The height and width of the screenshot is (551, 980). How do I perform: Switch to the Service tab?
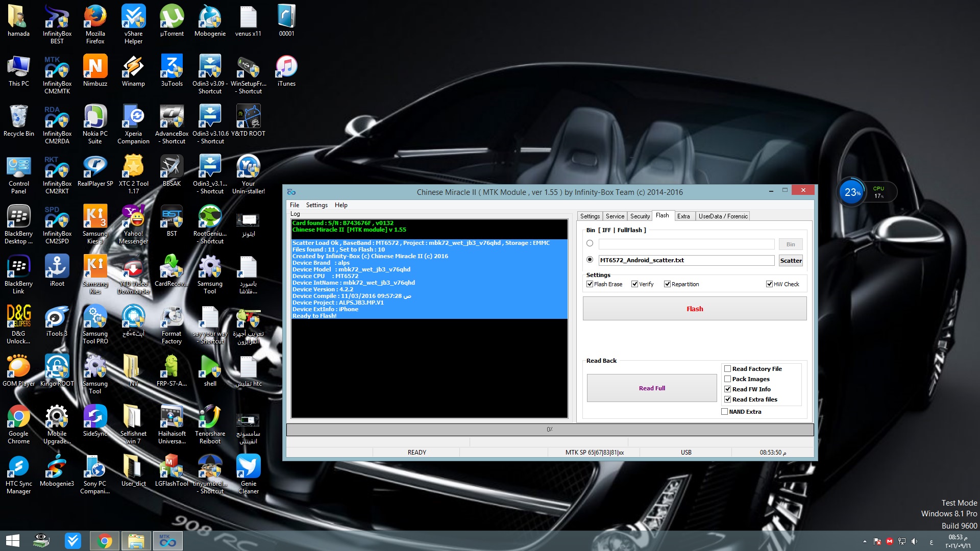pos(615,216)
